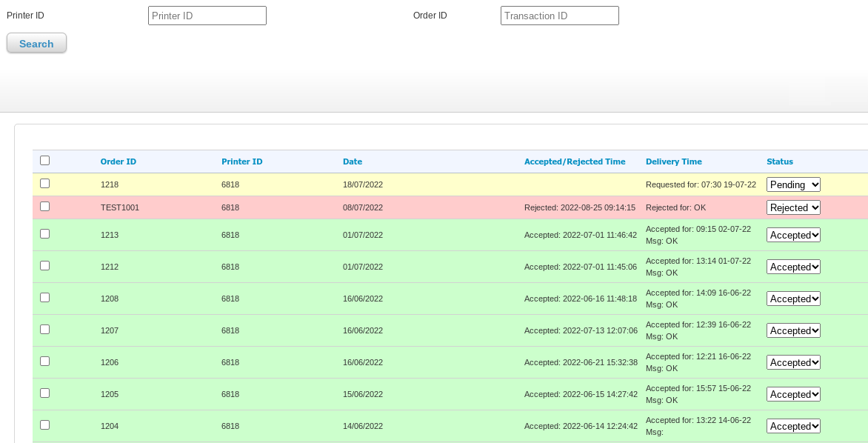Image resolution: width=868 pixels, height=443 pixels.
Task: Open the Pending status dropdown for order 1218
Action: click(793, 184)
